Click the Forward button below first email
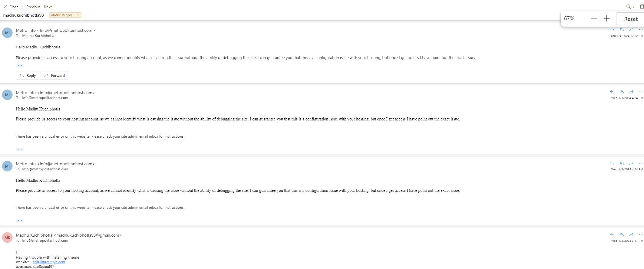Viewport: 644px width, 269px height. pos(54,76)
